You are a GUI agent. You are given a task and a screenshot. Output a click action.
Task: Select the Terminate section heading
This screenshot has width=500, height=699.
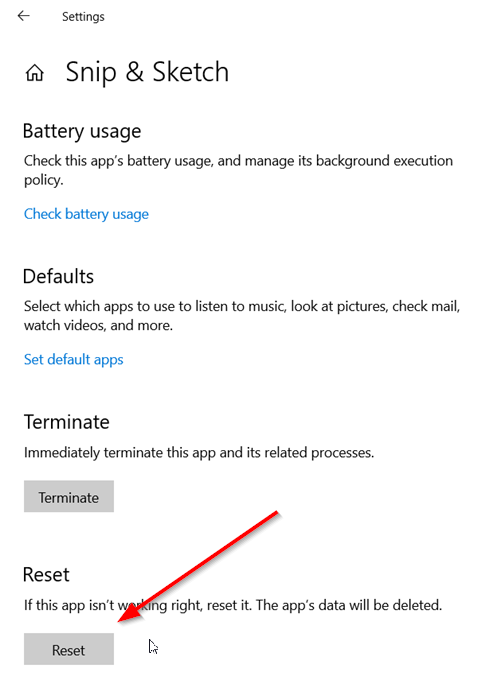coord(67,422)
